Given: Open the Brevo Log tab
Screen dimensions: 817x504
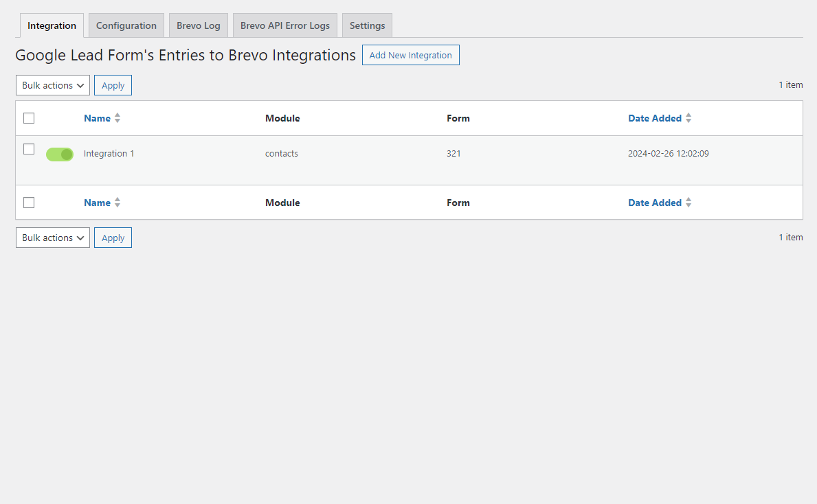Looking at the screenshot, I should click(199, 25).
